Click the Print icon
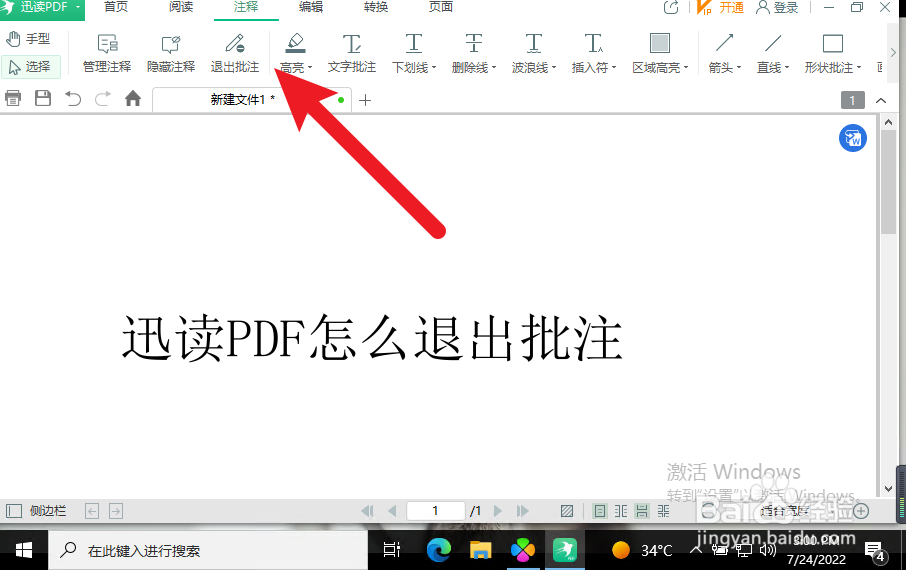 (13, 98)
